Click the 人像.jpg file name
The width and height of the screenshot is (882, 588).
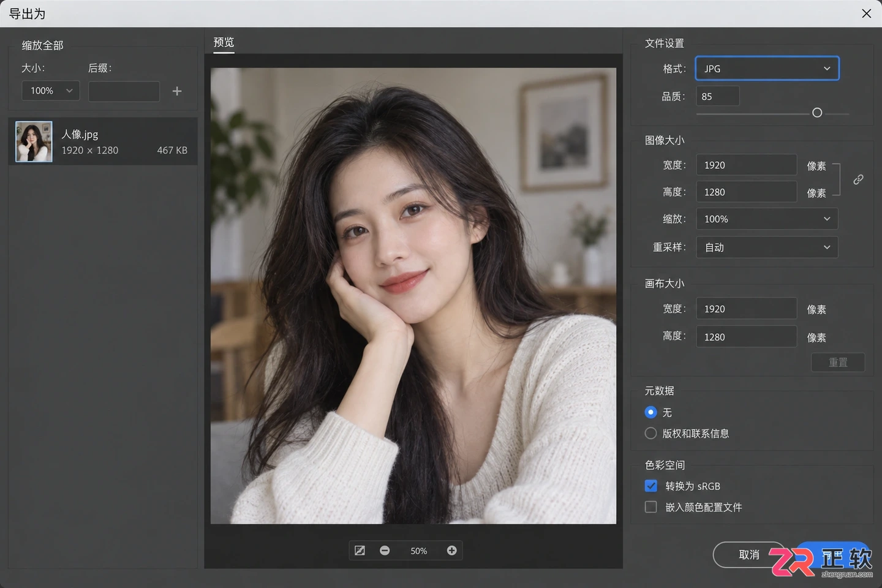[x=80, y=134]
